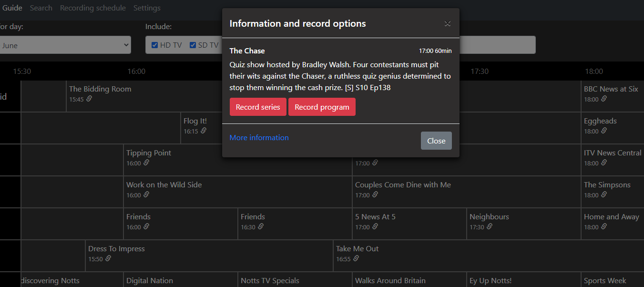
Task: Click link icon for Dress To Impress
Action: (108, 259)
